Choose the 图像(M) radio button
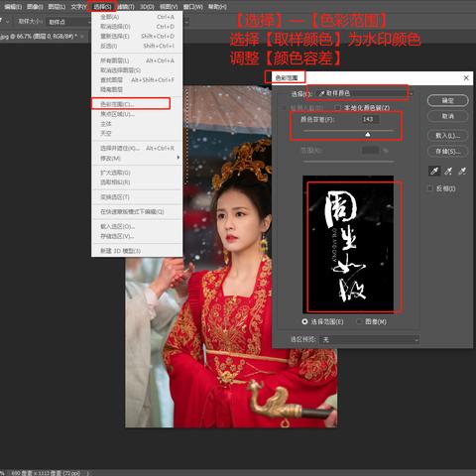This screenshot has width=476, height=476. tap(359, 321)
